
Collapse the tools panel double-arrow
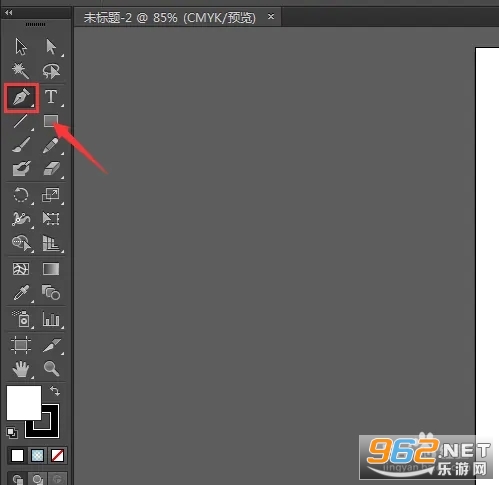click(x=9, y=12)
